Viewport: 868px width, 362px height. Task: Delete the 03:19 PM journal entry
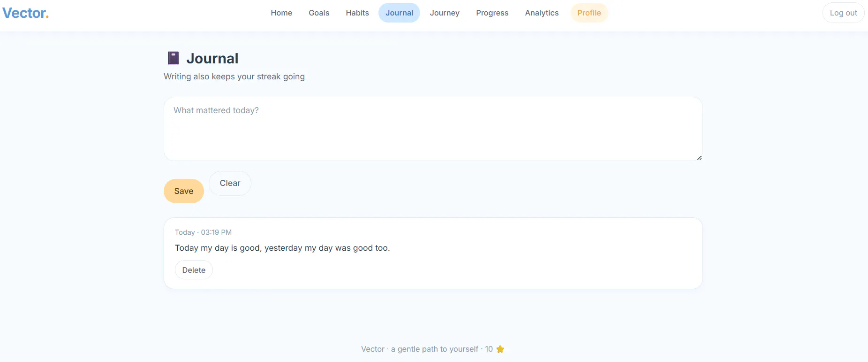(x=194, y=270)
